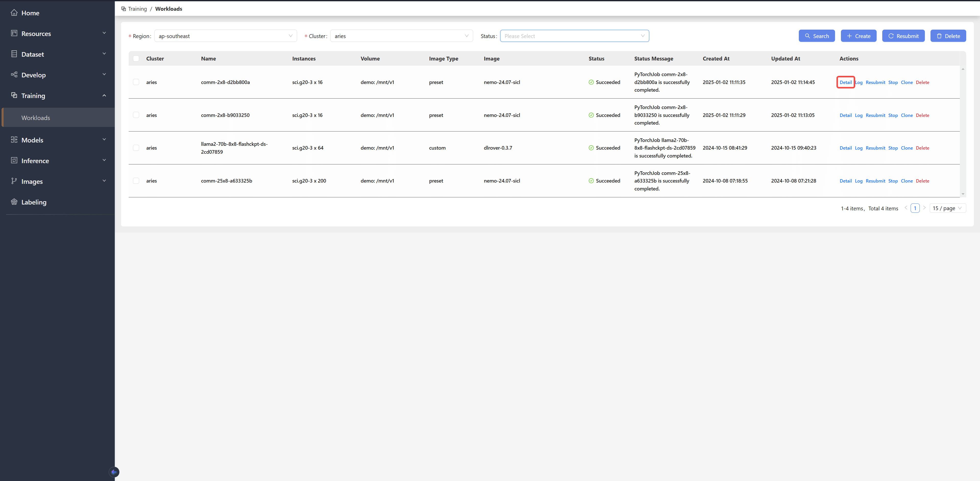Toggle the select-all checkbox in table header

click(x=136, y=59)
